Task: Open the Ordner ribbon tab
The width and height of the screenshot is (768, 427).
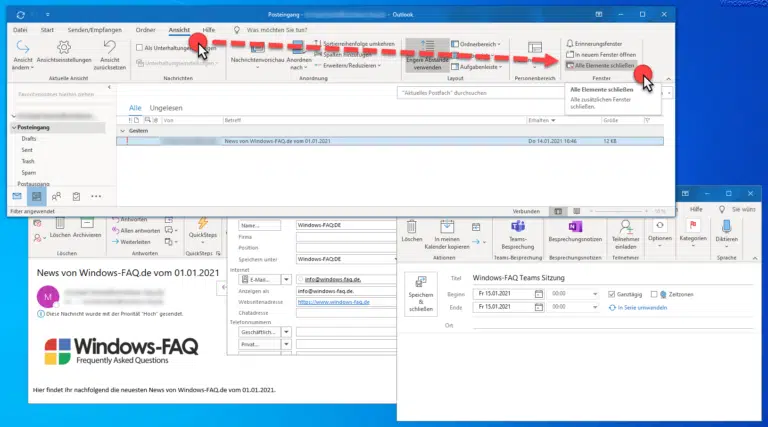Action: click(x=145, y=30)
